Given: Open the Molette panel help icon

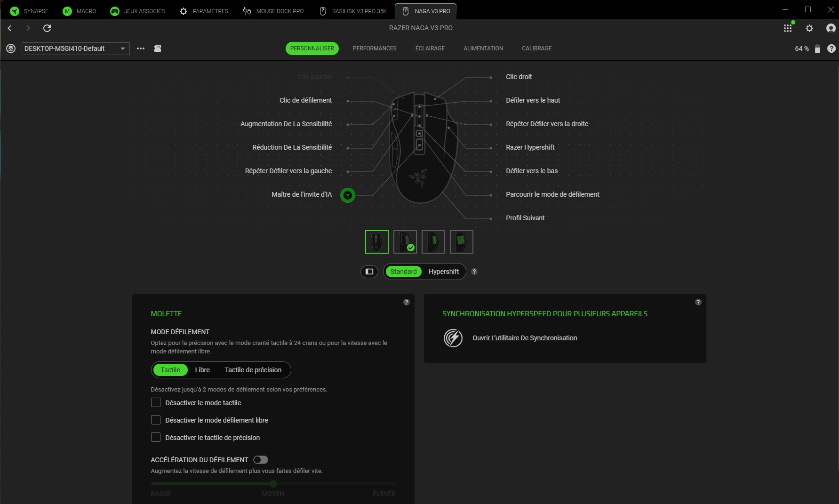Looking at the screenshot, I should click(x=407, y=302).
